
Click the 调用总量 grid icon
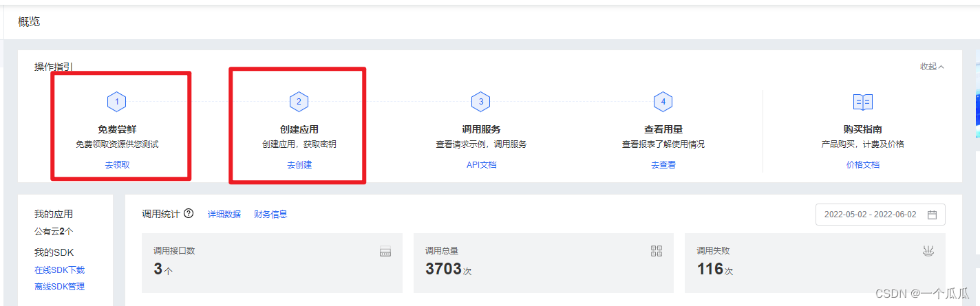tap(657, 251)
